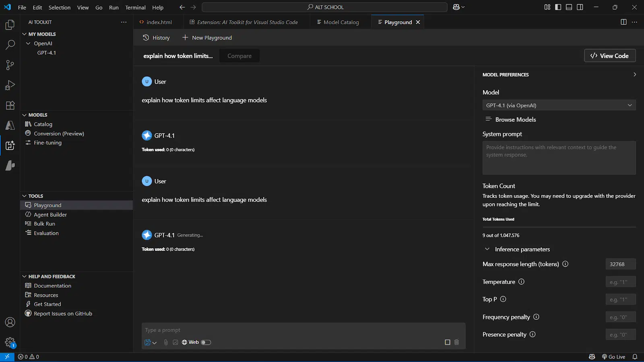Toggle the Web search switch
This screenshot has height=362, width=644.
tap(206, 342)
